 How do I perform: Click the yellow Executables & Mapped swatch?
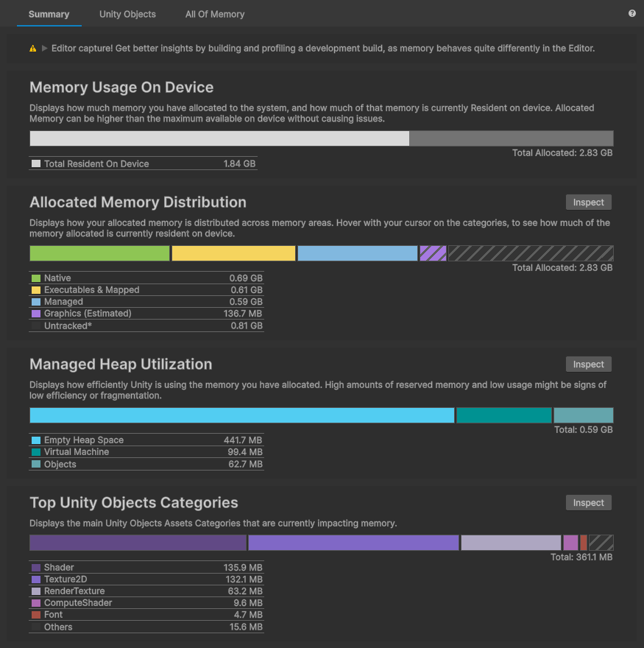coord(36,290)
